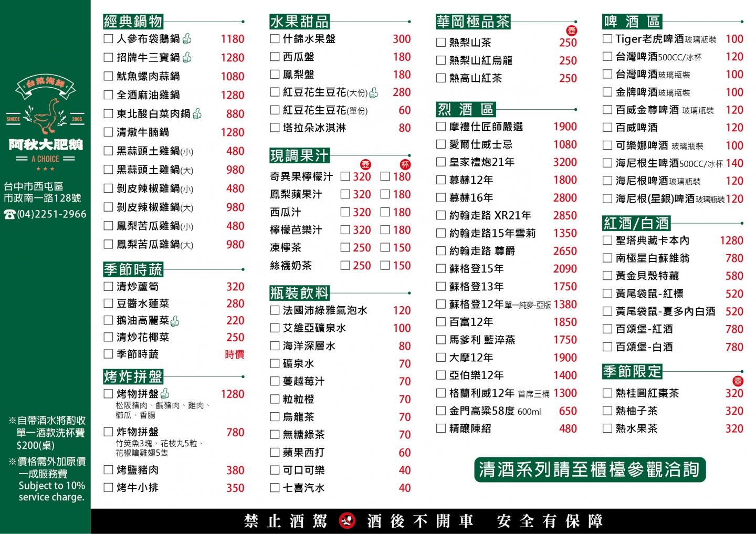Tick the checkbox for 法國沛綠雅氣泡水
Viewport: 756px width, 534px height.
pyautogui.click(x=275, y=310)
